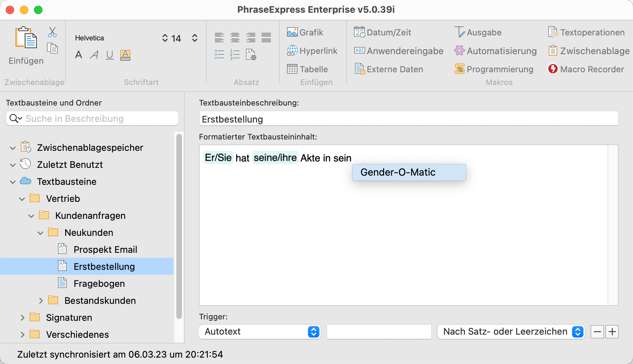Expand the Verschiedenes folder

[22, 335]
